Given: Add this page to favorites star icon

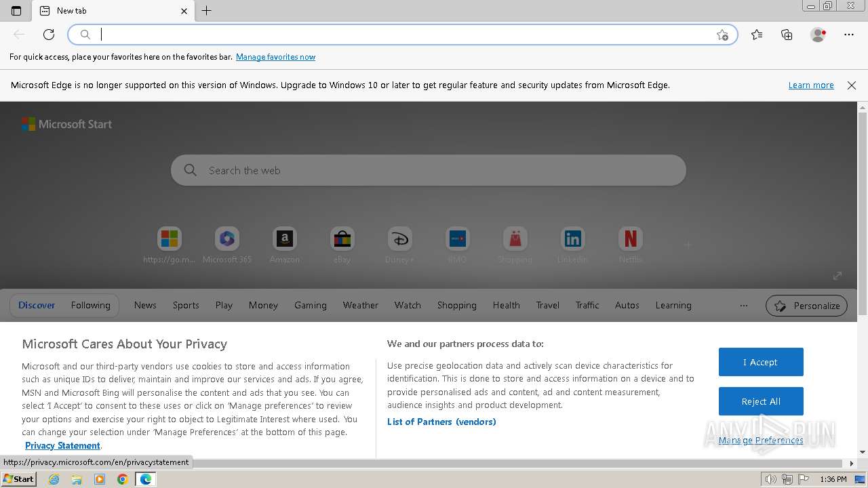Looking at the screenshot, I should coord(722,35).
